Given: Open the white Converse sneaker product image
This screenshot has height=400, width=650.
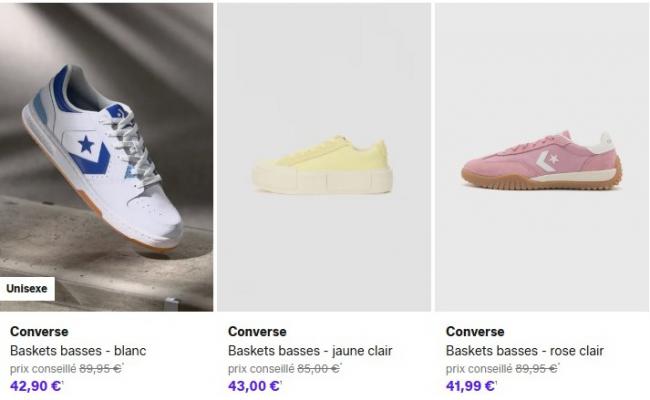Looking at the screenshot, I should pyautogui.click(x=107, y=157).
